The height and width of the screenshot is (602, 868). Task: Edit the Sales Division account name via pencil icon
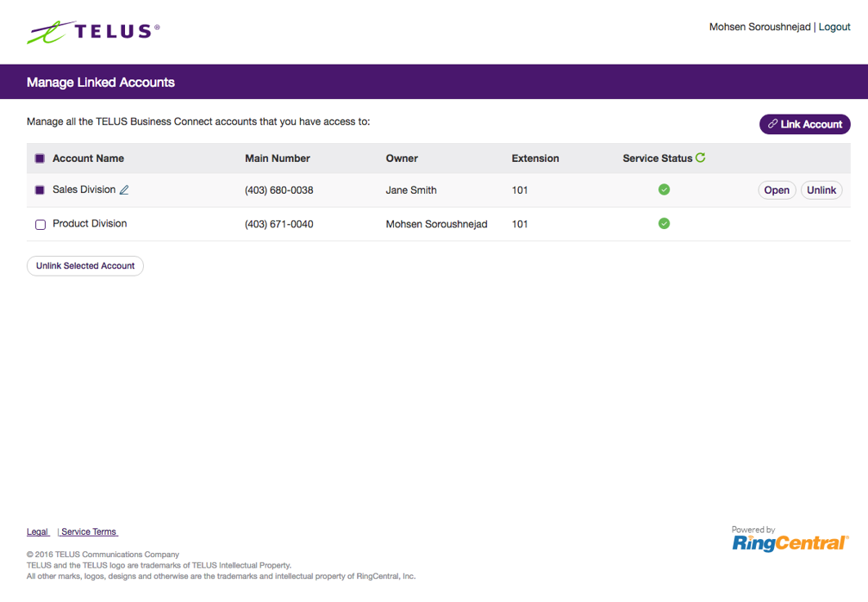pos(124,189)
